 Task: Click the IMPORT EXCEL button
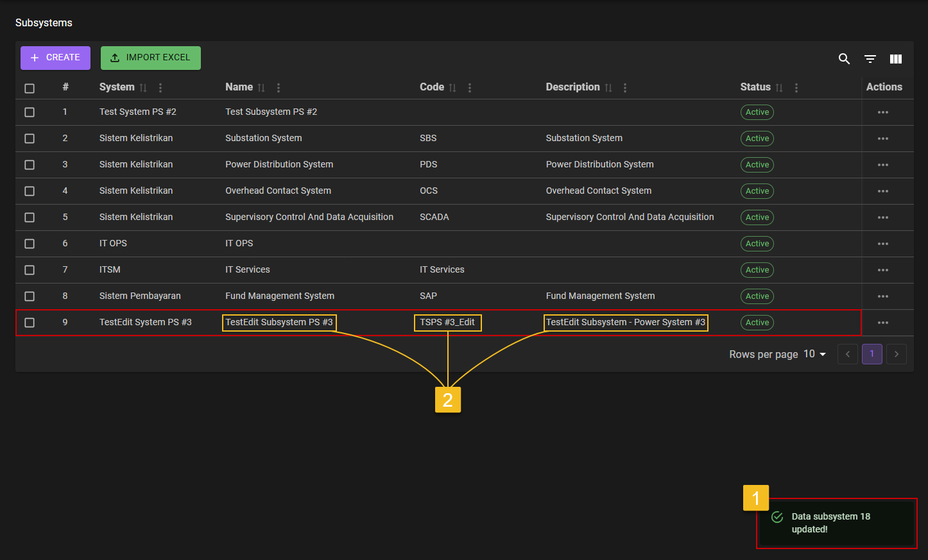coord(150,58)
